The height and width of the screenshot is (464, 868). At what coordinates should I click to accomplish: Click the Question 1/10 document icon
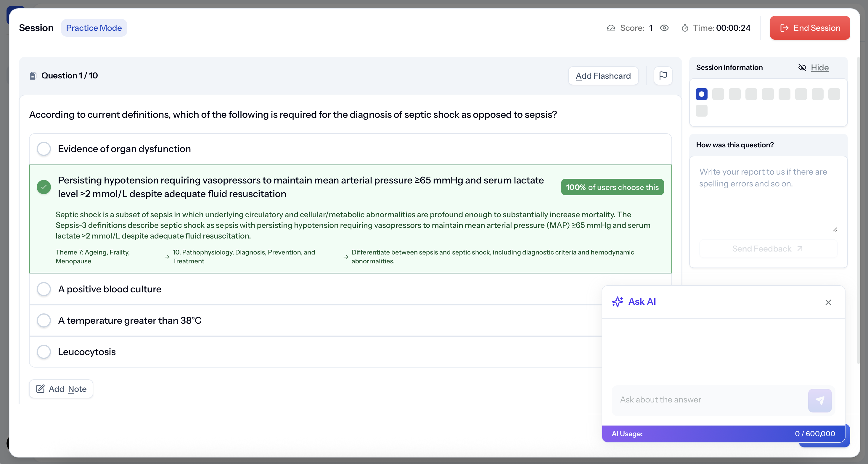33,76
